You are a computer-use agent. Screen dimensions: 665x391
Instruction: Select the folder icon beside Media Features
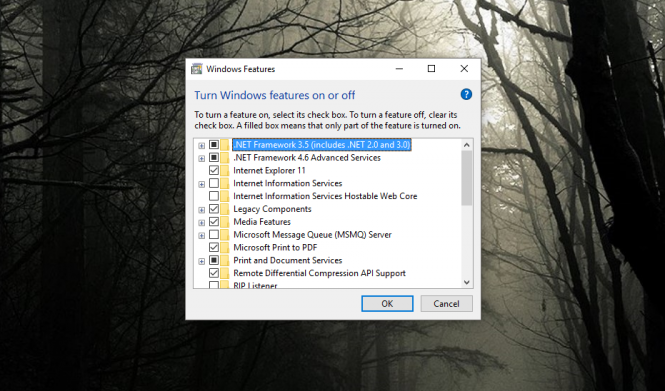point(225,222)
